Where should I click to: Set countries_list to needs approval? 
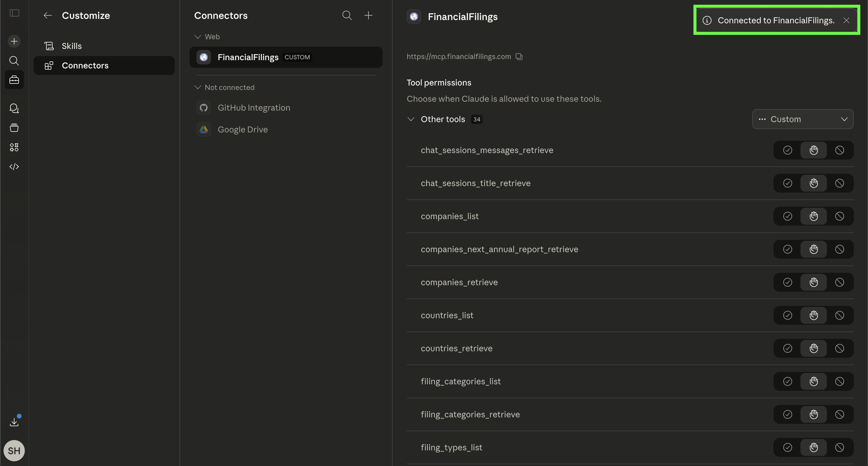[x=814, y=315]
